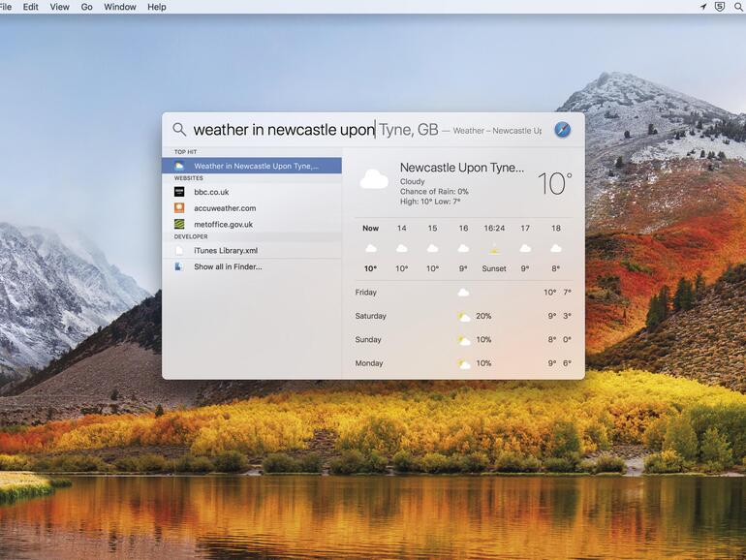Open the metoffice.gov.uk website result

click(223, 224)
